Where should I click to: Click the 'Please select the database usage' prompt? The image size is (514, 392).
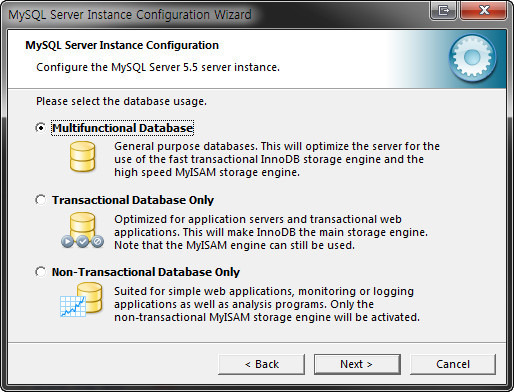tap(121, 101)
